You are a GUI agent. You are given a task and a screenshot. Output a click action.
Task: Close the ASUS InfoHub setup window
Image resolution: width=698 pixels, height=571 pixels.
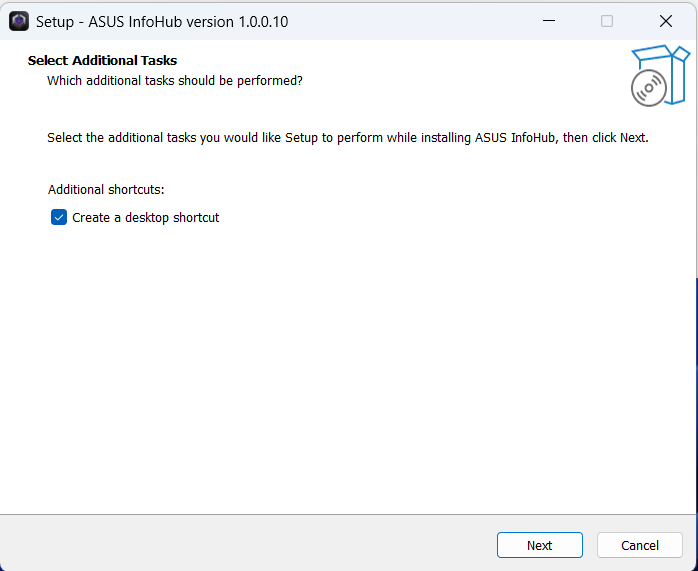(666, 21)
